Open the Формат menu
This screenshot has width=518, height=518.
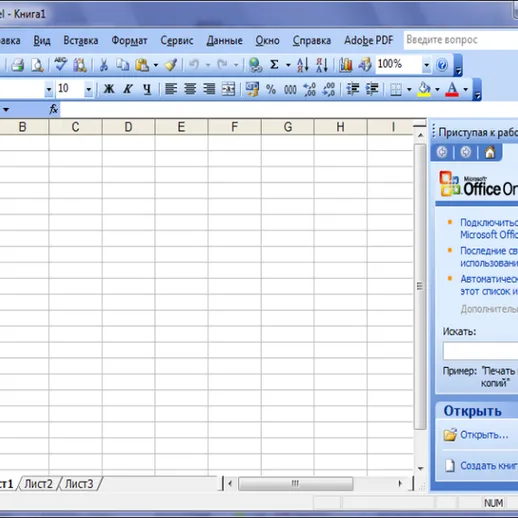pyautogui.click(x=129, y=41)
